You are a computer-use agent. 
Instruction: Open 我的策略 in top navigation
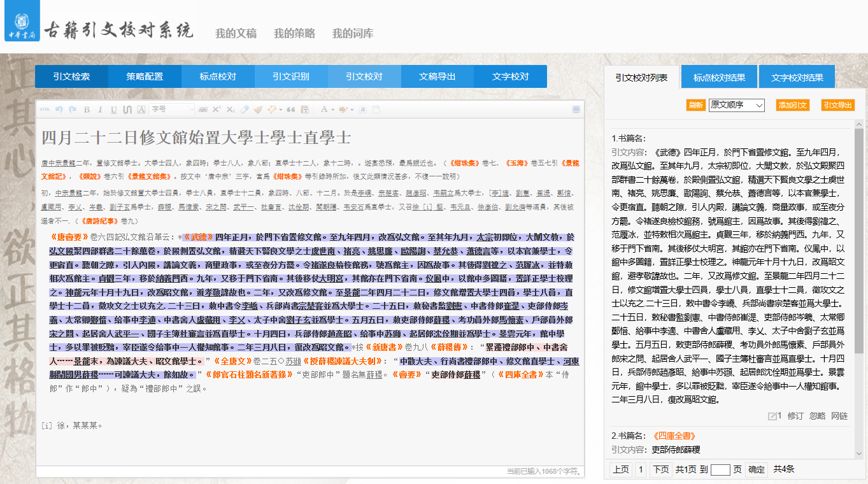294,34
